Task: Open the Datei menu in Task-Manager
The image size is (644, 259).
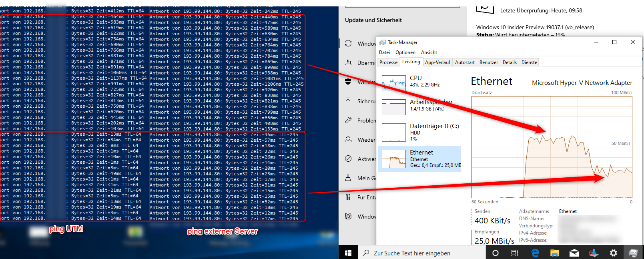Action: point(384,52)
